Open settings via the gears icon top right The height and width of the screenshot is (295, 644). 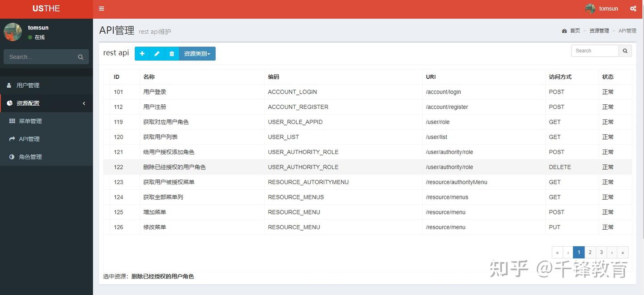click(x=633, y=8)
